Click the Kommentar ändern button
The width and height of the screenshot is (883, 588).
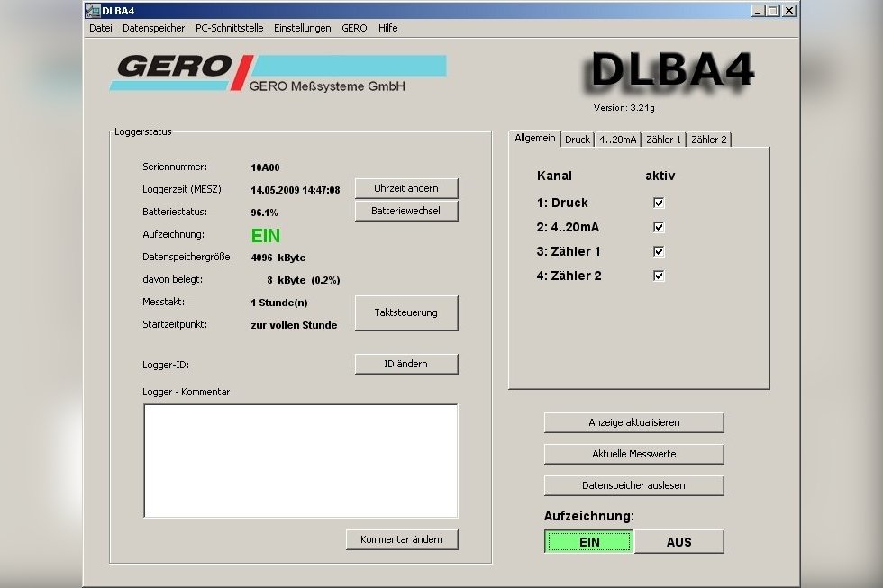[402, 539]
